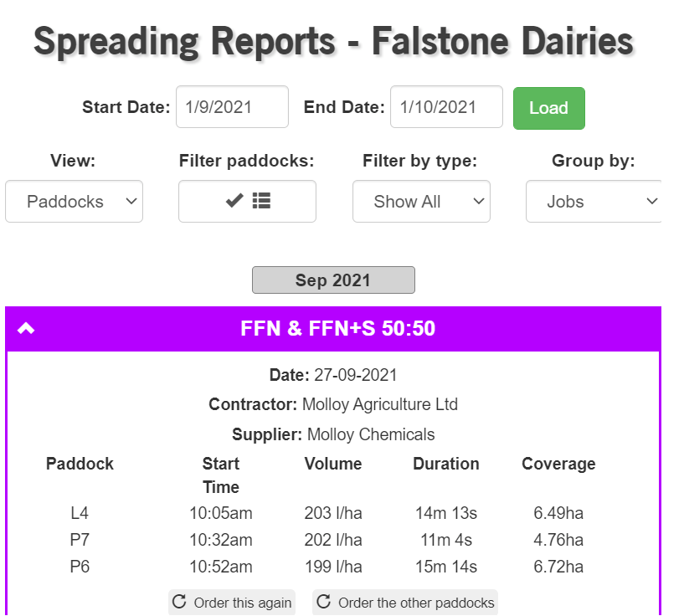Viewport: 684px width, 616px height.
Task: Open the View Paddocks dropdown
Action: point(75,202)
